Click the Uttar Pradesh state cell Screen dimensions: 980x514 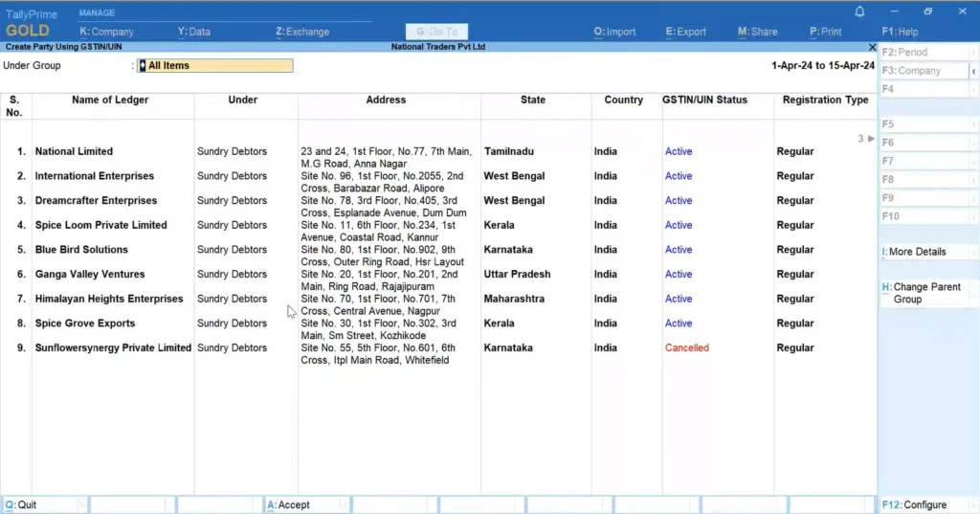coord(517,275)
